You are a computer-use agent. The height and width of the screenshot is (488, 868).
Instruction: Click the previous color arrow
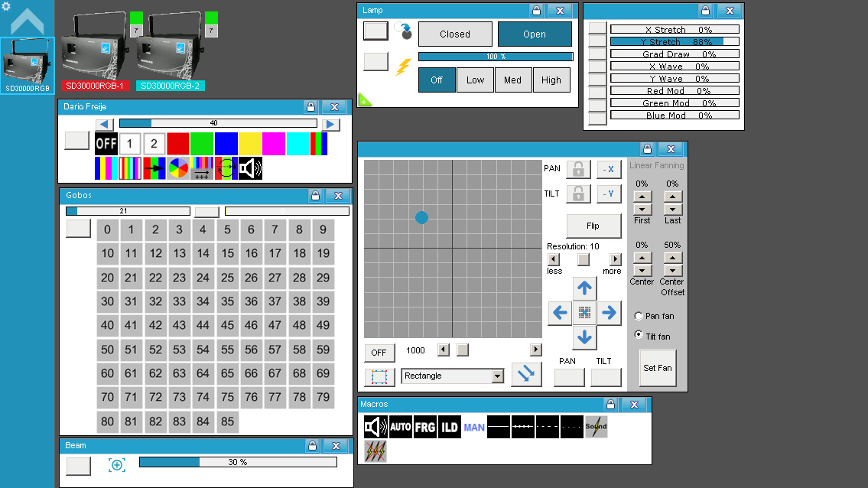pyautogui.click(x=104, y=124)
